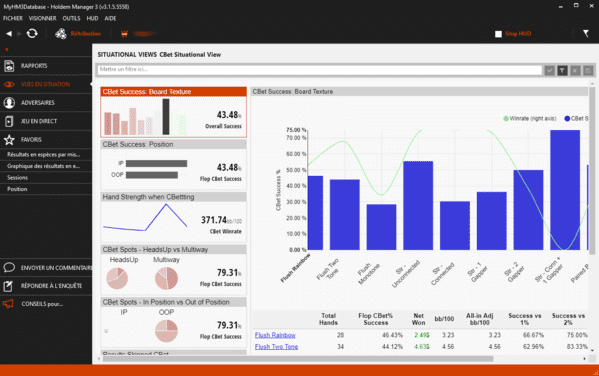The image size is (599, 376).
Task: Sort by bb/100 column header
Action: coord(444,319)
